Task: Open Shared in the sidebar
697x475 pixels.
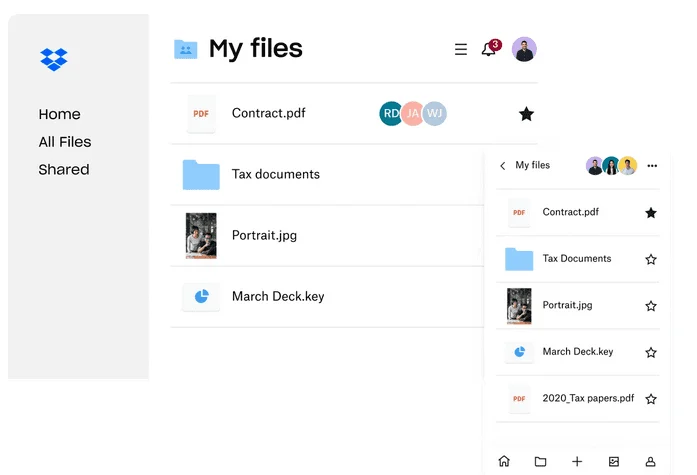Action: point(64,169)
